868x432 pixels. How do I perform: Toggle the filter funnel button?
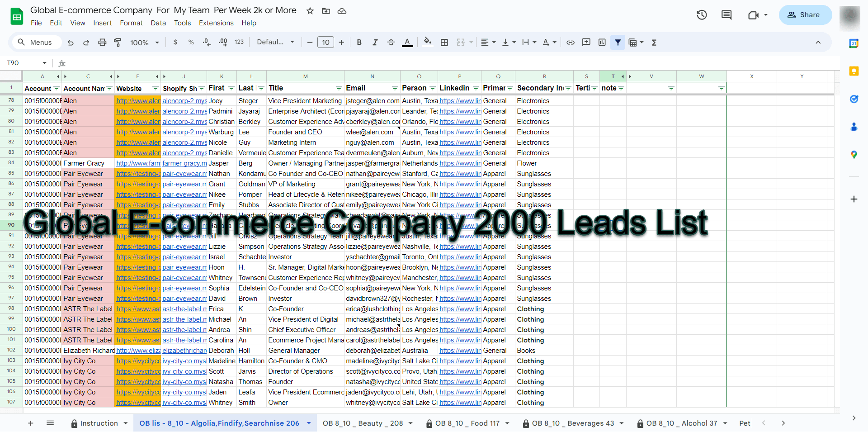click(x=618, y=43)
